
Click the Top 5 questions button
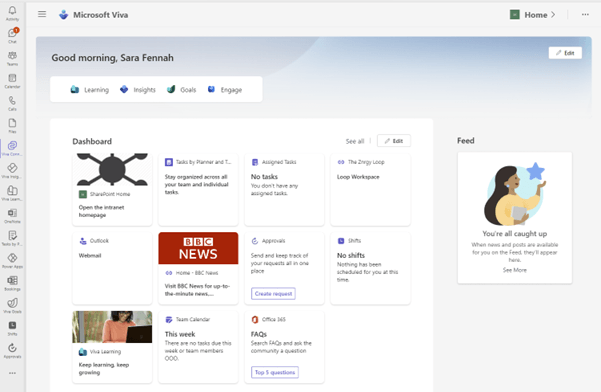click(x=275, y=372)
